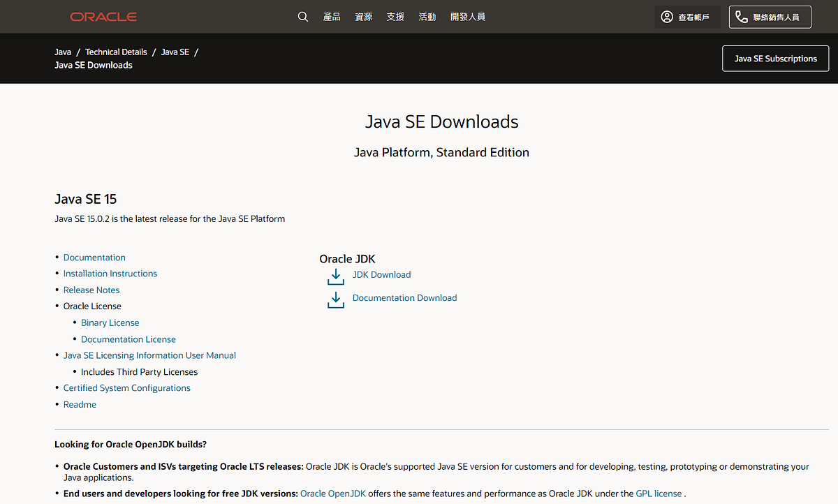Image resolution: width=838 pixels, height=504 pixels.
Task: Click the Documentation Download arrow icon
Action: [335, 299]
